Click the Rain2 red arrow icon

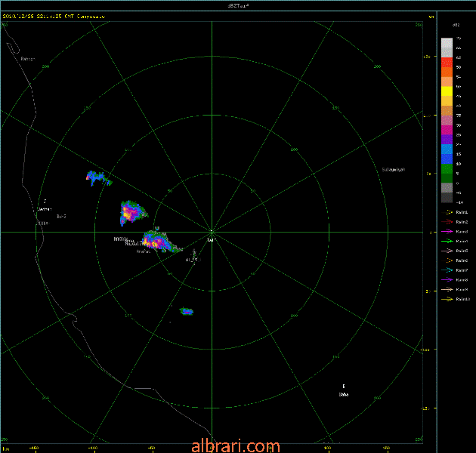pos(447,222)
